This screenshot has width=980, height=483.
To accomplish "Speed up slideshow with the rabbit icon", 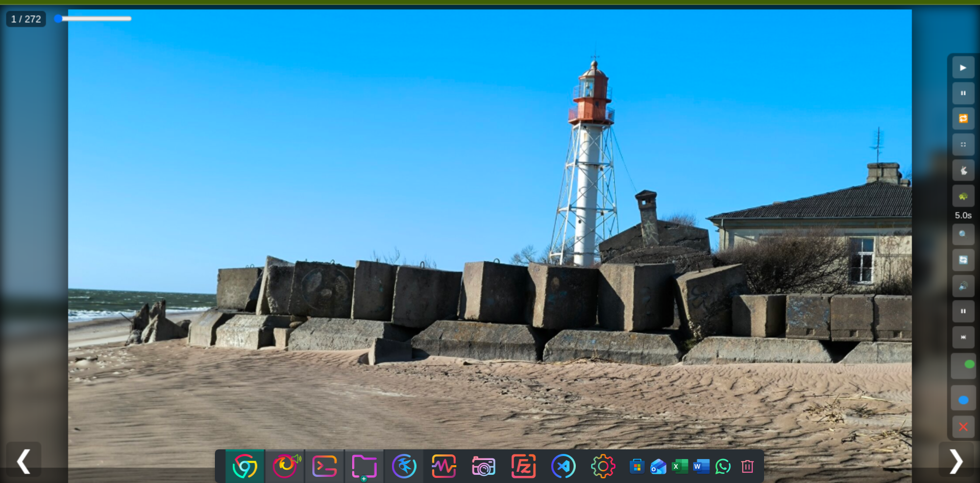I will pyautogui.click(x=963, y=170).
